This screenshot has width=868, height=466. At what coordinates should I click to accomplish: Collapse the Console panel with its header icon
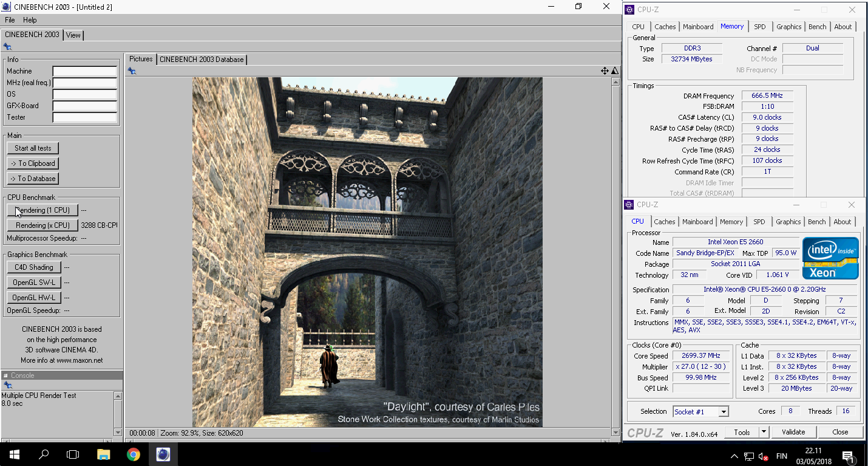click(5, 375)
